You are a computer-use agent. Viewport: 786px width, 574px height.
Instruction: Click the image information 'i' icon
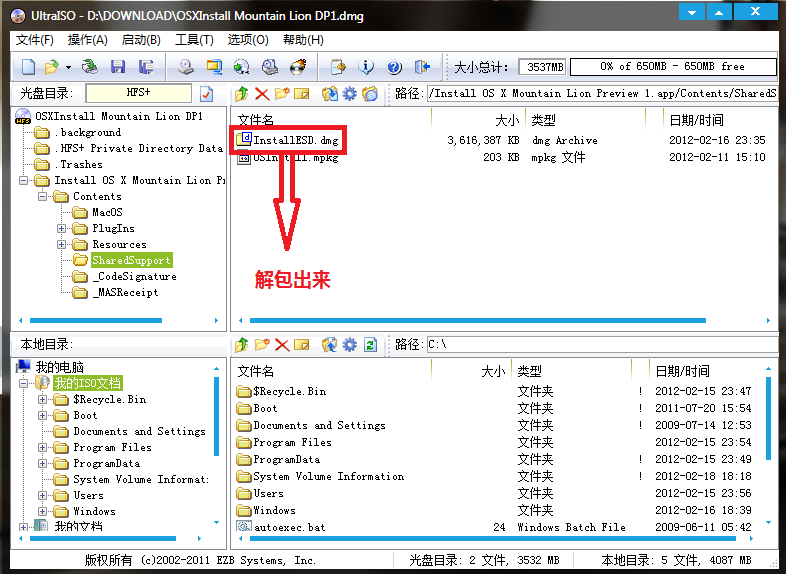pyautogui.click(x=366, y=67)
